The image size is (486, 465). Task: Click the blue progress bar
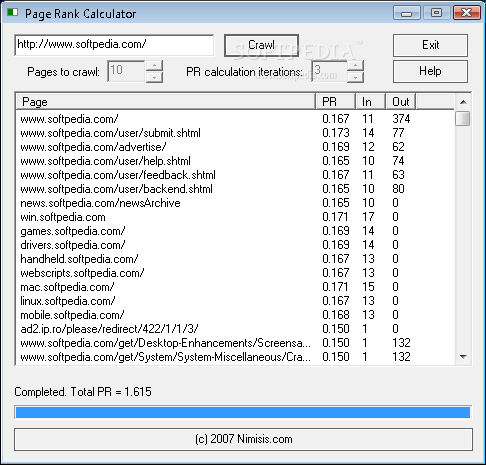[243, 412]
